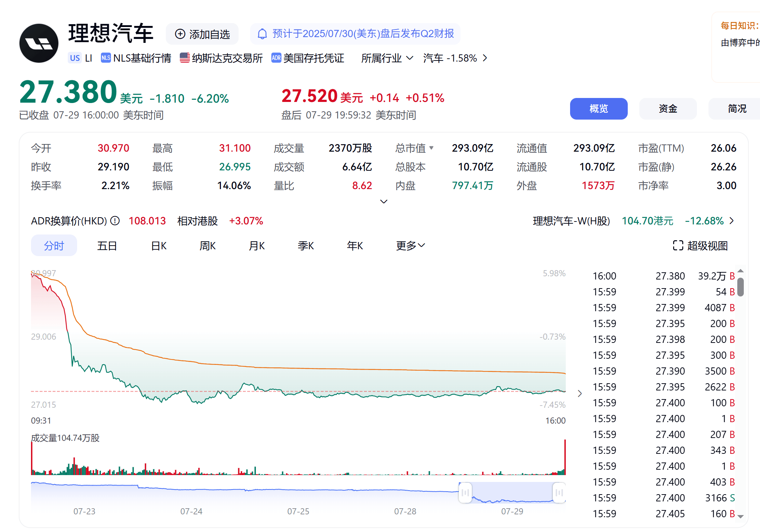760x532 pixels.
Task: Click the ADR converted price 108.013
Action: click(147, 221)
